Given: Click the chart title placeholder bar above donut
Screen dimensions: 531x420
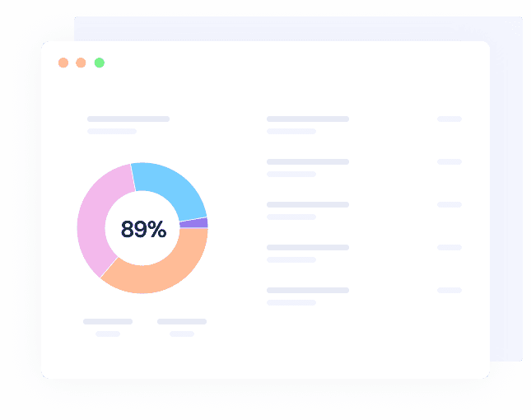Looking at the screenshot, I should 128,119.
